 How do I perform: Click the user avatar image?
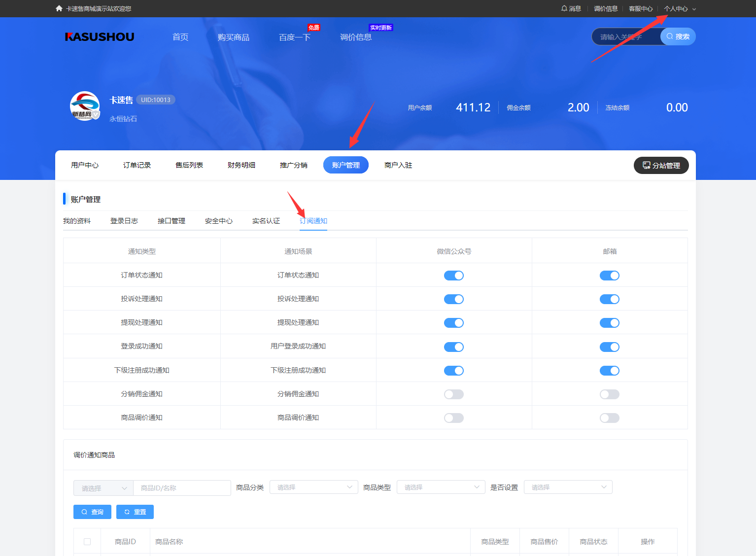click(85, 106)
